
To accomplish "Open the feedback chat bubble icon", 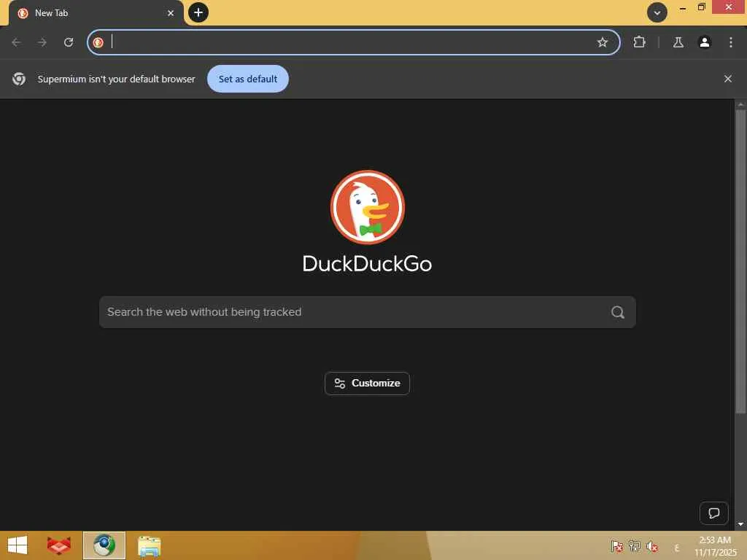I will (713, 513).
